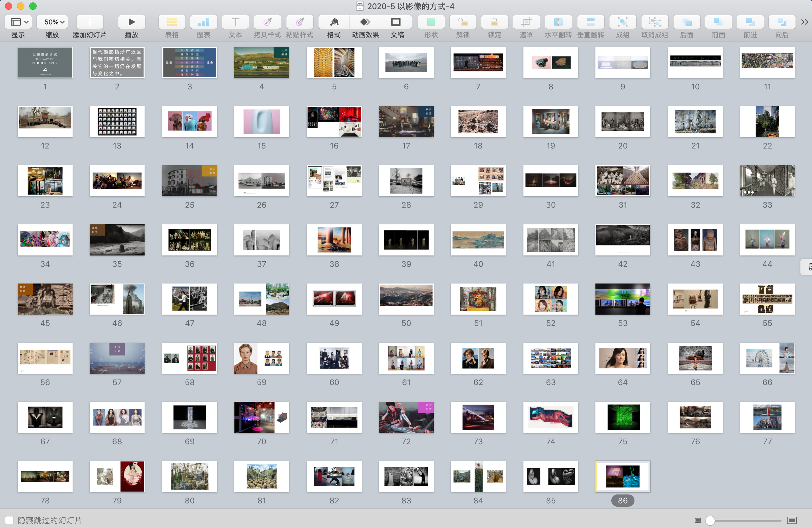The width and height of the screenshot is (812, 528).
Task: Click the Add Slide button
Action: [90, 23]
